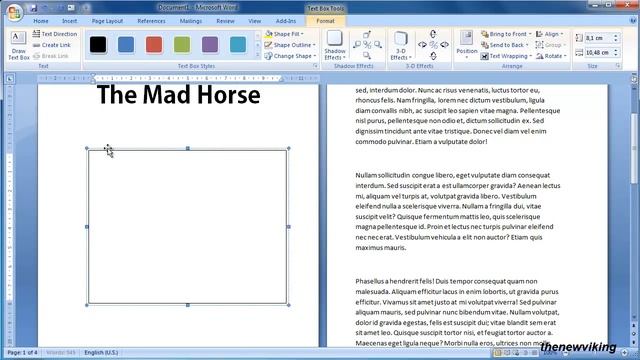Click the Page: 1 of 4 status indicator
The height and width of the screenshot is (360, 640).
click(x=22, y=352)
